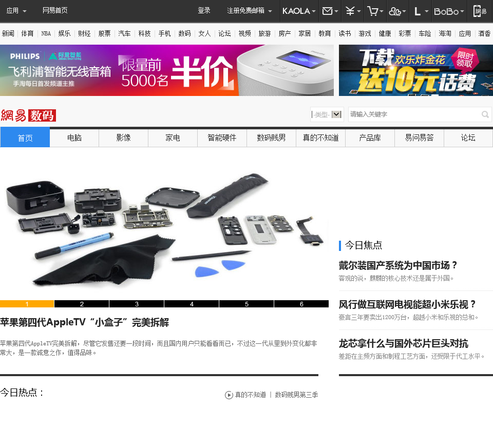Open the L icon menu
Screen dimensions: 493x448
(x=421, y=11)
